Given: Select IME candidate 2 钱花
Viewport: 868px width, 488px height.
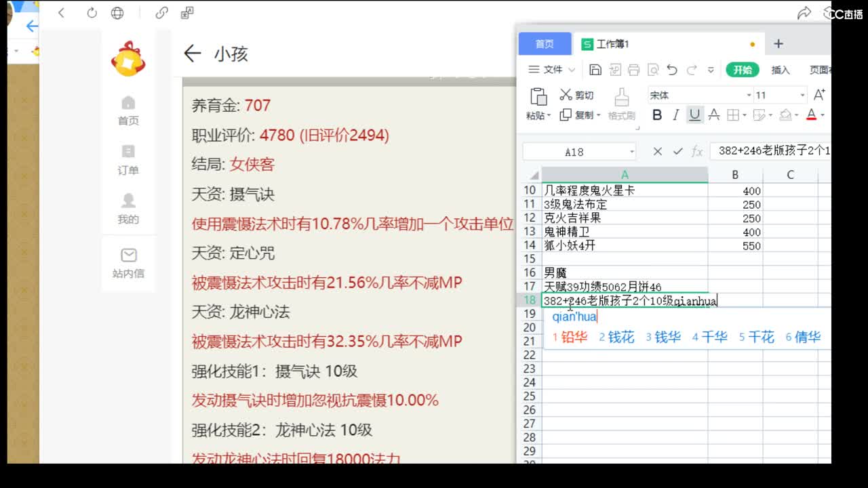Looking at the screenshot, I should 616,337.
